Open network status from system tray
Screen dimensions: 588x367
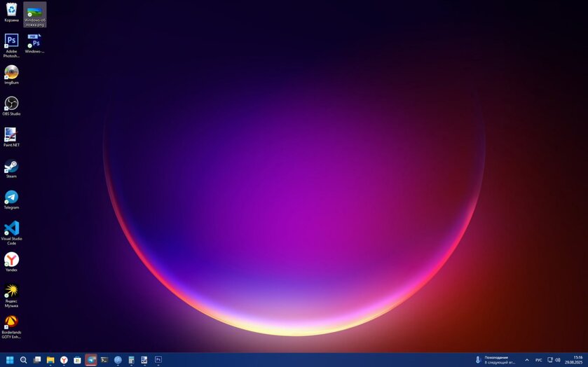point(550,360)
